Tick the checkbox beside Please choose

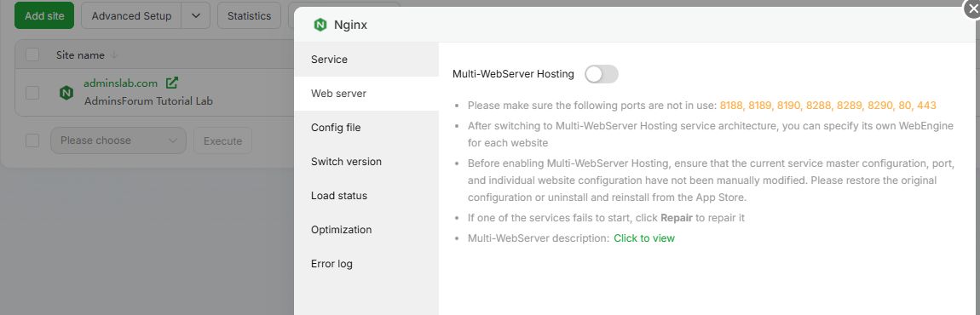pos(32,140)
